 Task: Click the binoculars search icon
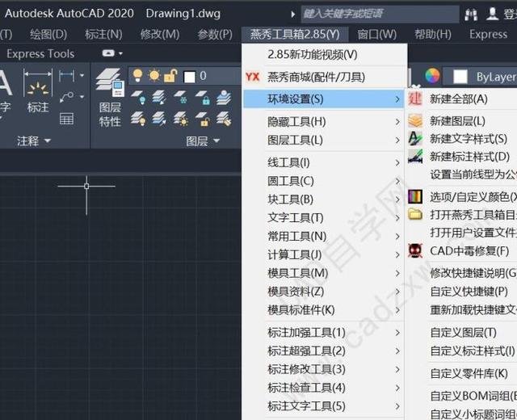471,15
